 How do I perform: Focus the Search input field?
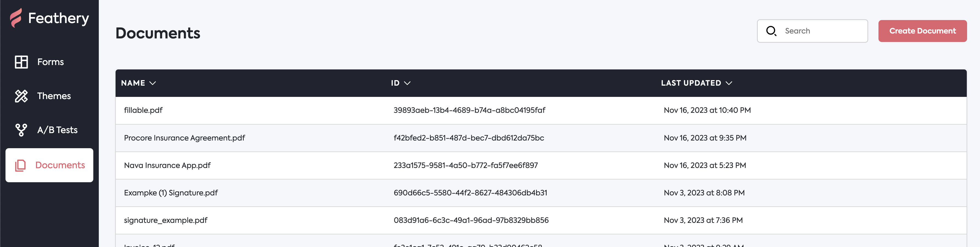pyautogui.click(x=822, y=31)
